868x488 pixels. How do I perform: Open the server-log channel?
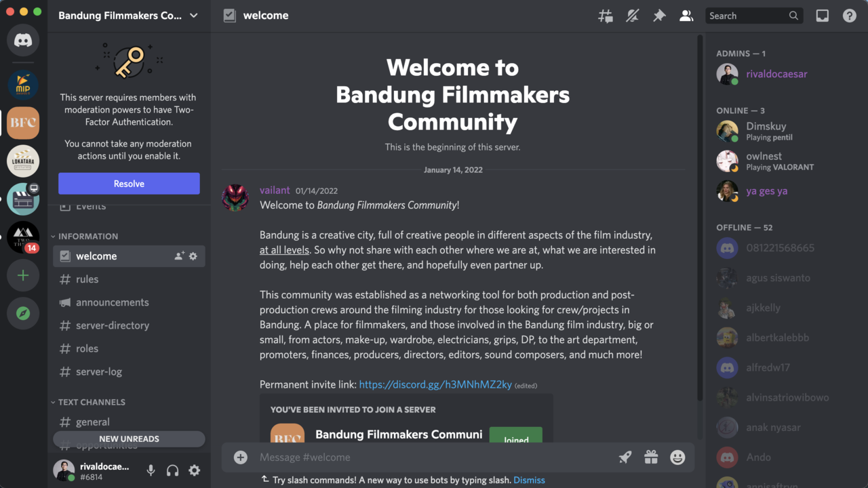[x=129, y=371]
